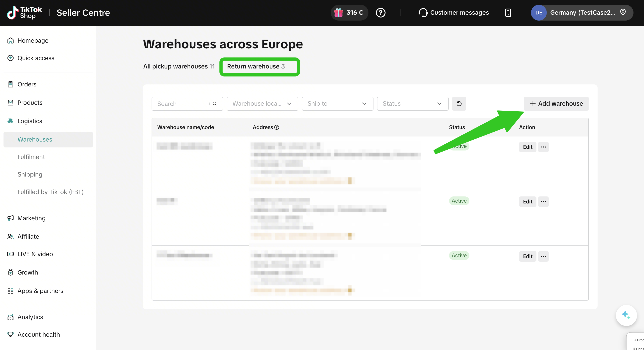Click the search magnifier icon
644x350 pixels.
(x=214, y=104)
